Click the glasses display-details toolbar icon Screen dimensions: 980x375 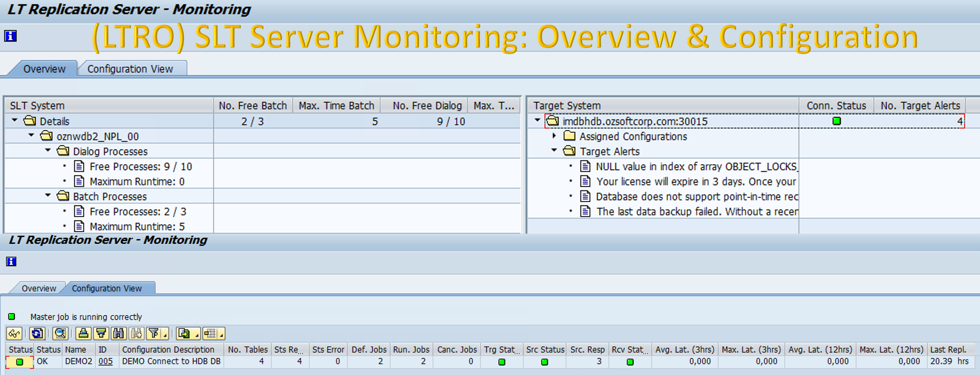pyautogui.click(x=14, y=333)
